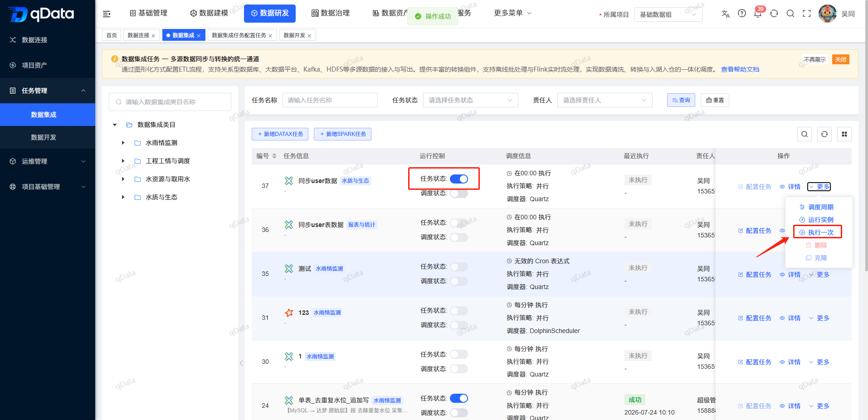Open the top bar search icon

pyautogui.click(x=790, y=14)
